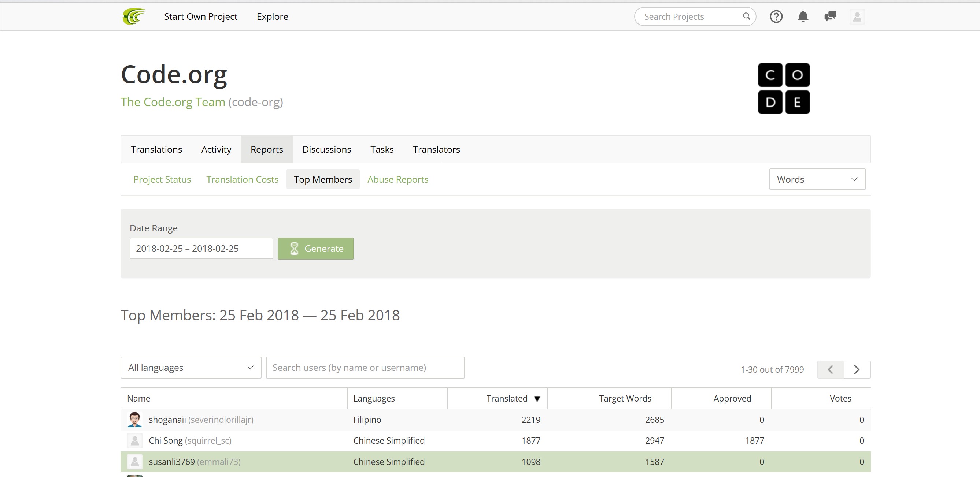Screen dimensions: 980x477
Task: Click the Crowdin logo icon
Action: tap(134, 16)
